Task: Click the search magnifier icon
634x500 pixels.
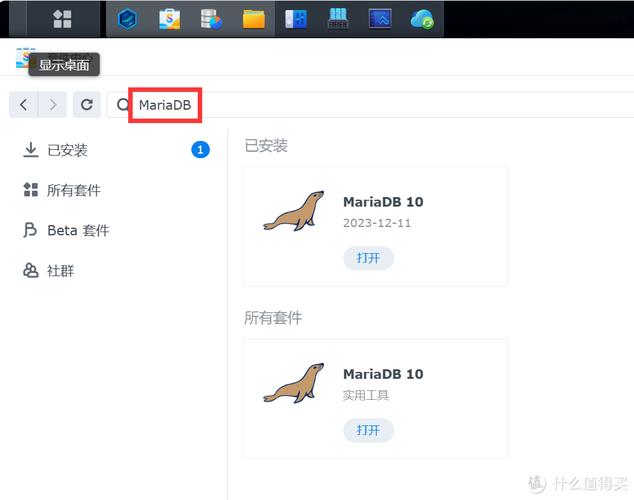Action: pos(123,105)
